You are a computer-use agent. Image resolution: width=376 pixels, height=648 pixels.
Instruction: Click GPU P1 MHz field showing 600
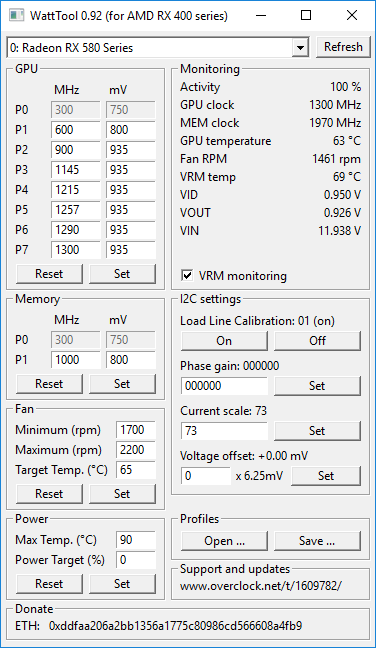[x=76, y=130]
